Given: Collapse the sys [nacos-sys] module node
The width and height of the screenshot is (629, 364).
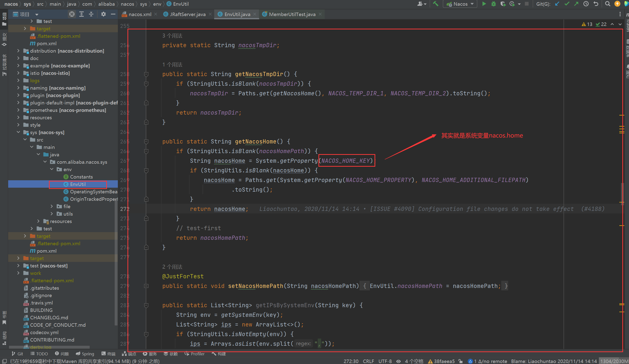Looking at the screenshot, I should point(19,132).
